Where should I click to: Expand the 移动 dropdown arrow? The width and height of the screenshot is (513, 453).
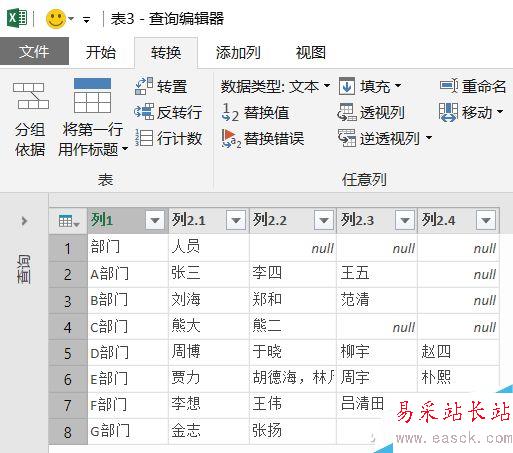pyautogui.click(x=500, y=112)
